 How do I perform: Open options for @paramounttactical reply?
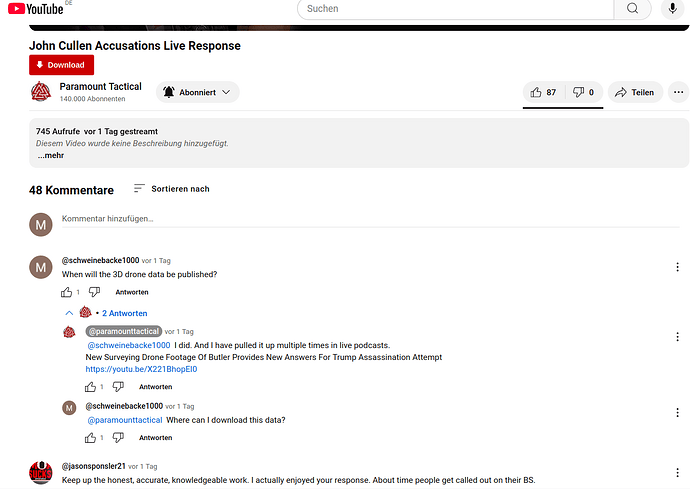click(677, 337)
